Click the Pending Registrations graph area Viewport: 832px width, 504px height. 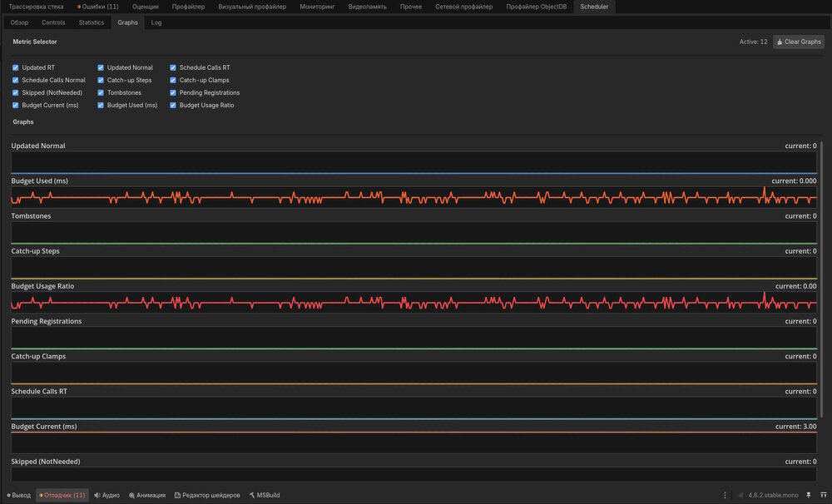coord(414,338)
